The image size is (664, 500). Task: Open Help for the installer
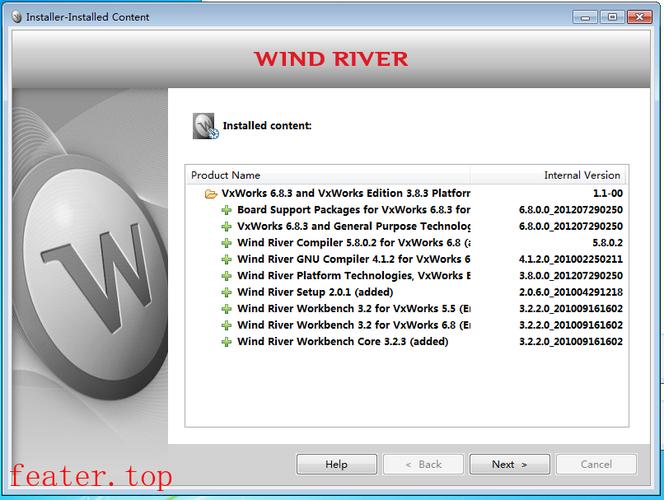[x=337, y=464]
